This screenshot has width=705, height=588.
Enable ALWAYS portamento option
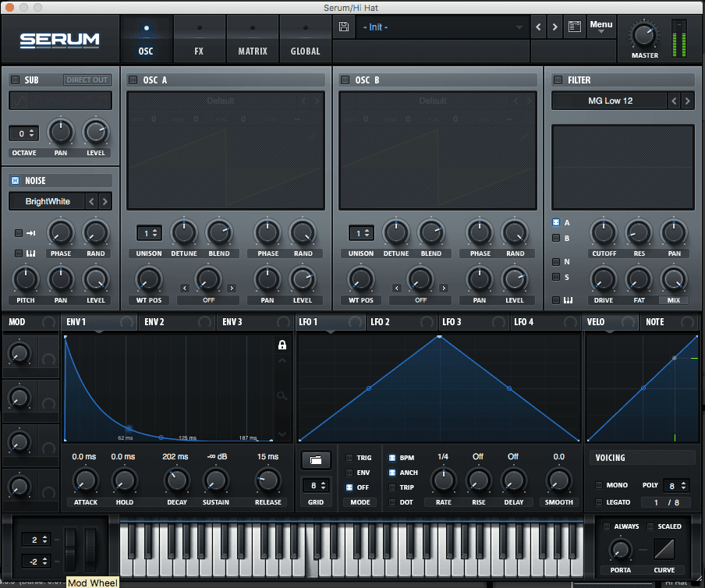tap(607, 526)
